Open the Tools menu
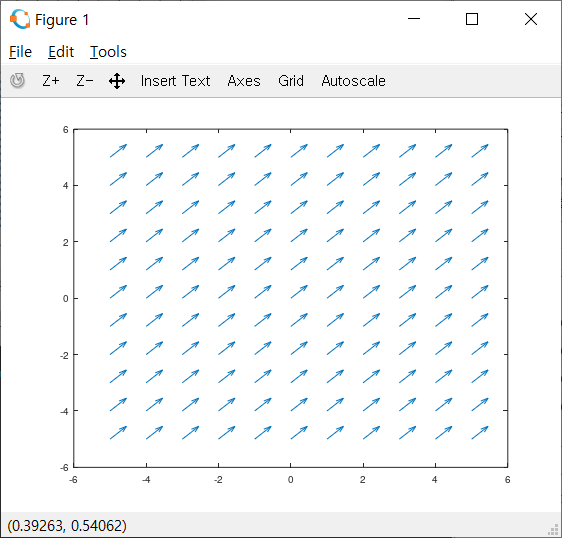 (108, 52)
